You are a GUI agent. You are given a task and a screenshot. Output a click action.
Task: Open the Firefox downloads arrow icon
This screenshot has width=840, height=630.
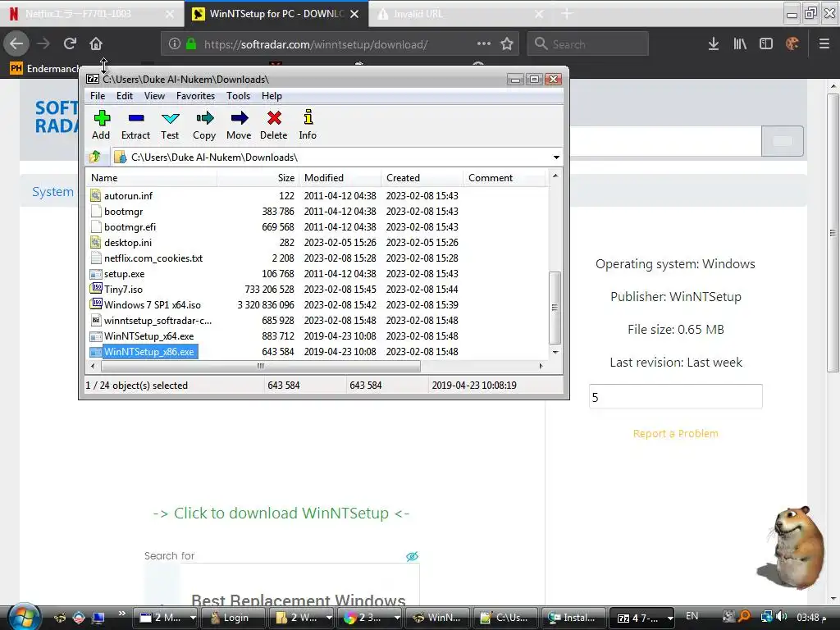coord(713,44)
